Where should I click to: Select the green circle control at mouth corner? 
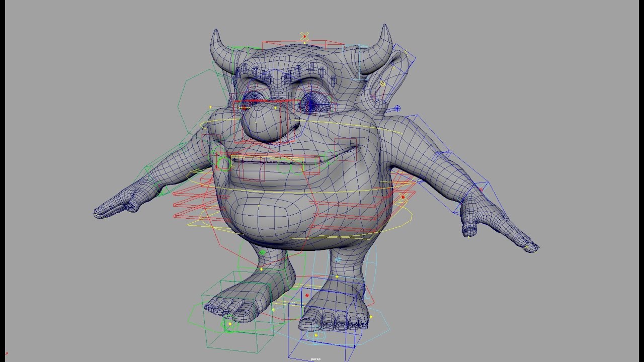pyautogui.click(x=223, y=163)
